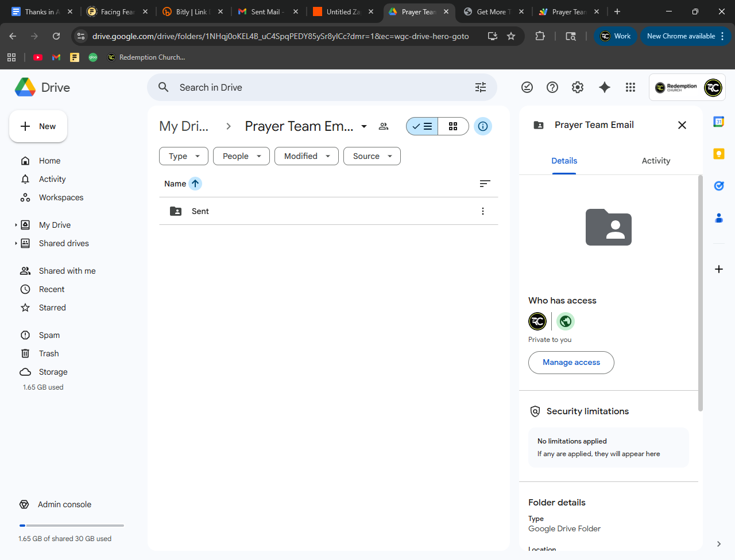This screenshot has height=560, width=735.
Task: Open the Type filter dropdown
Action: click(184, 156)
